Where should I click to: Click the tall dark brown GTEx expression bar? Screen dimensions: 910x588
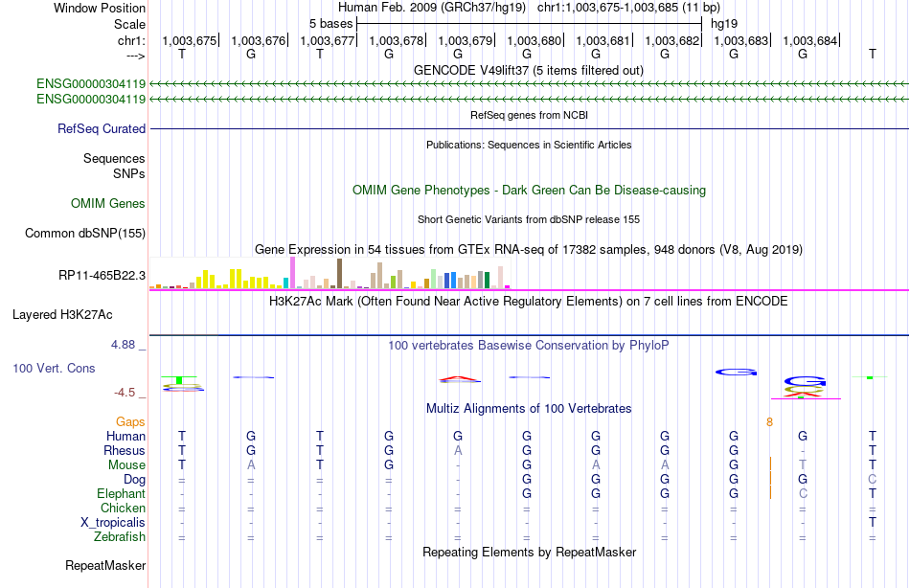[x=339, y=273]
